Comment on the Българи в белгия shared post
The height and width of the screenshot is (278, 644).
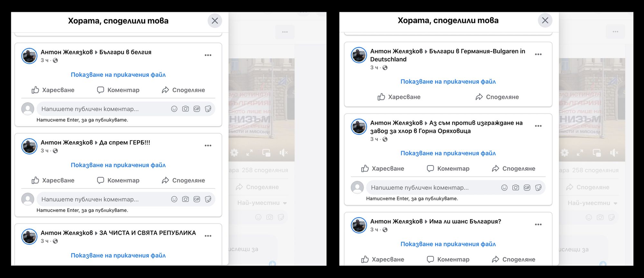pyautogui.click(x=118, y=90)
